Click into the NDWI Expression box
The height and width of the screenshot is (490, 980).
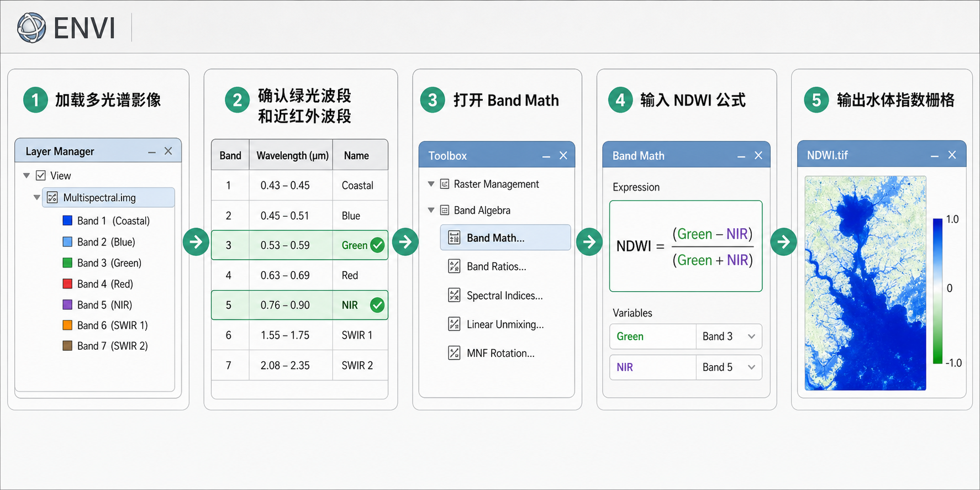tap(686, 246)
